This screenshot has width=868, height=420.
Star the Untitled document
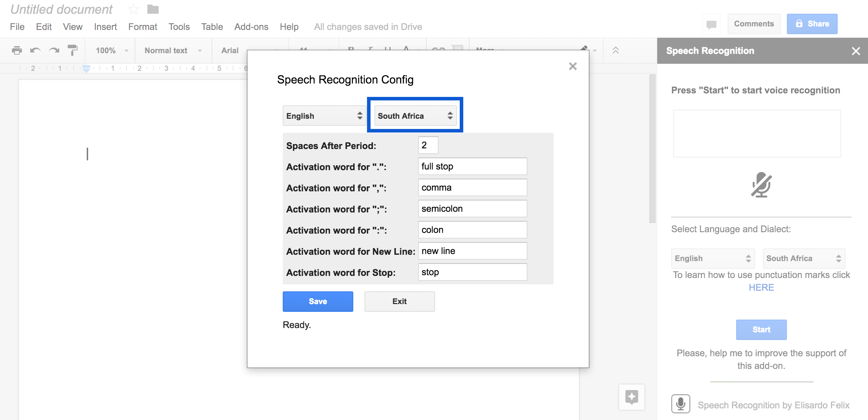133,9
